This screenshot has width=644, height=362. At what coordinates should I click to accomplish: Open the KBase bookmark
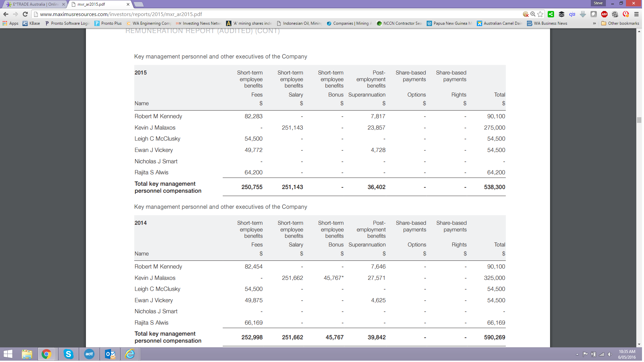31,23
